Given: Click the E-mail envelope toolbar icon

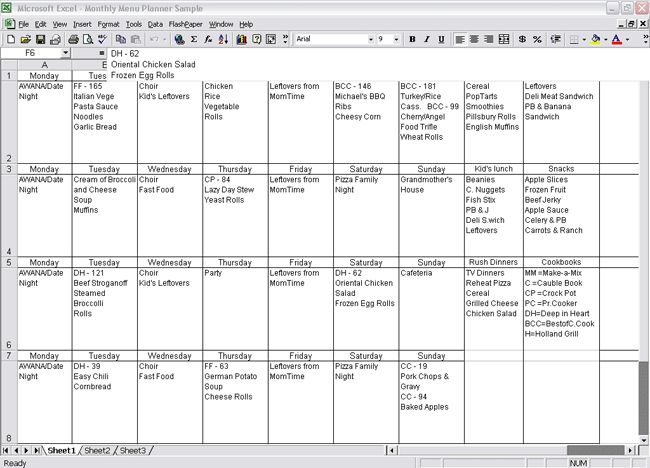Looking at the screenshot, I should pyautogui.click(x=55, y=39).
